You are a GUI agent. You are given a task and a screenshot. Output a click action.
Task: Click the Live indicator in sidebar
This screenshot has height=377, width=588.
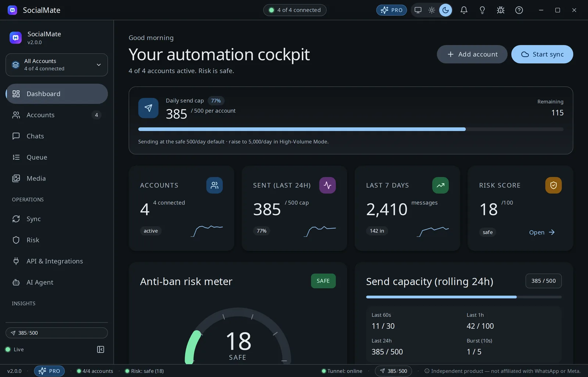(15, 349)
